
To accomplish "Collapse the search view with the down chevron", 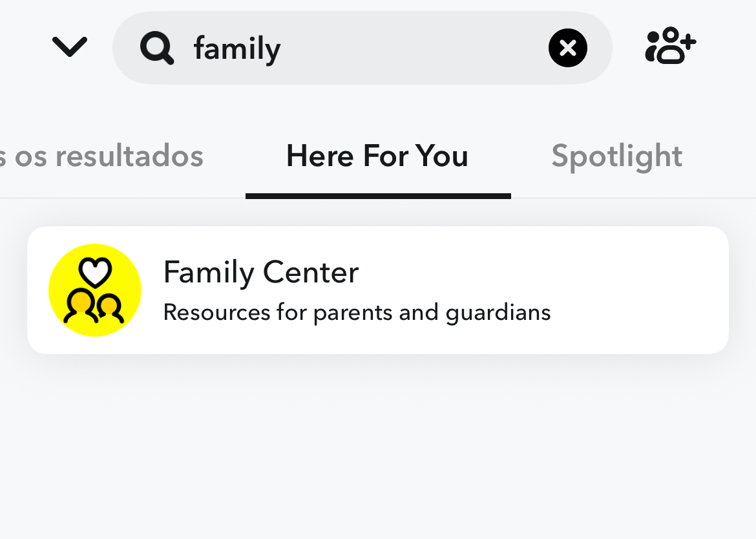I will tap(69, 46).
